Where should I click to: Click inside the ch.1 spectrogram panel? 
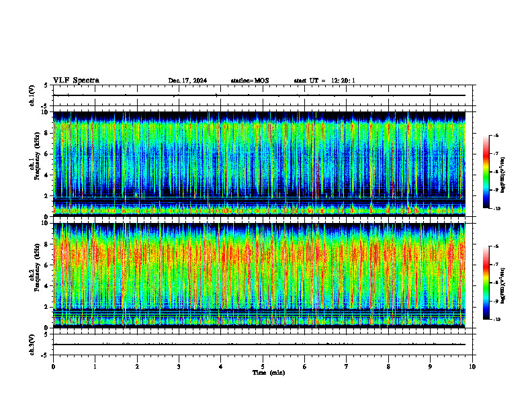259,164
